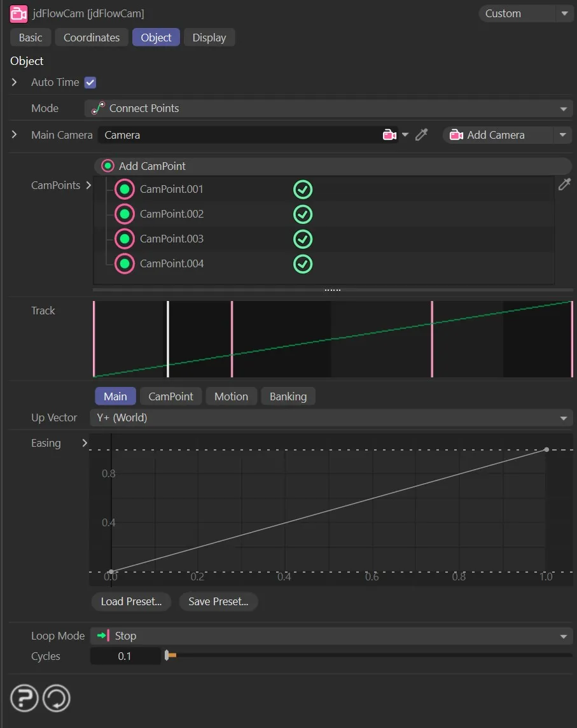The height and width of the screenshot is (728, 577).
Task: Open the Mode dropdown showing Connect Points
Action: pos(329,108)
